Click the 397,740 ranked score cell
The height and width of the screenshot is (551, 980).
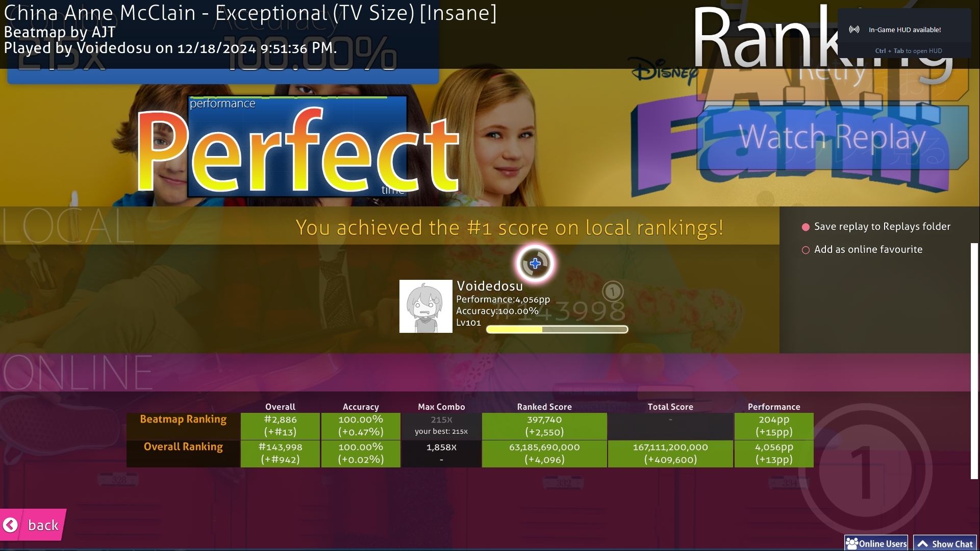click(x=544, y=426)
